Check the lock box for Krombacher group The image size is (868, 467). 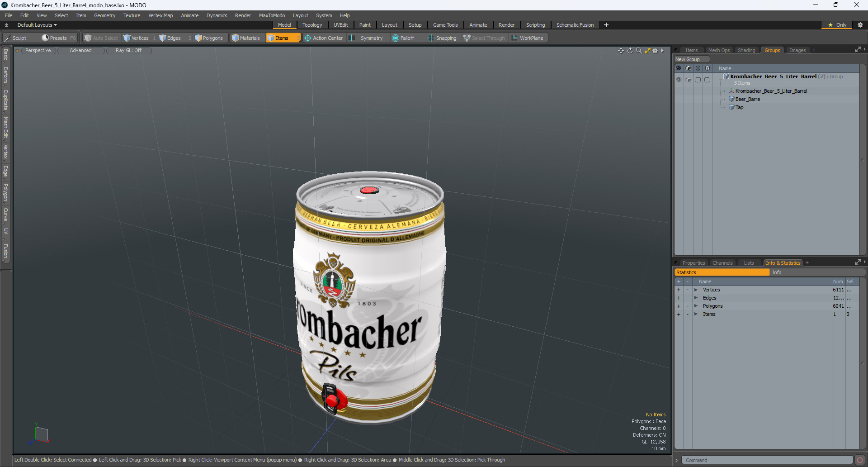[708, 80]
